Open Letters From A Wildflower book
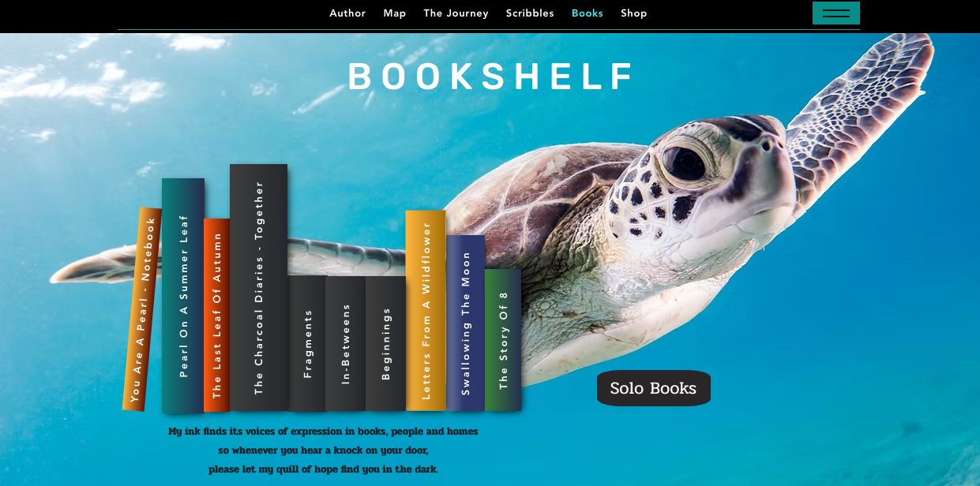 pyautogui.click(x=426, y=311)
